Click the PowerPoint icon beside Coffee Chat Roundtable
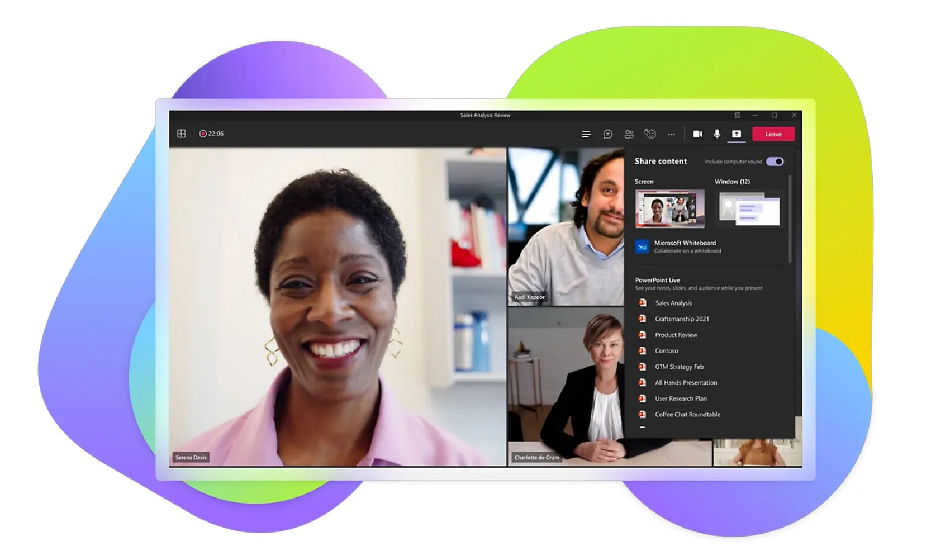This screenshot has width=931, height=560. tap(643, 414)
